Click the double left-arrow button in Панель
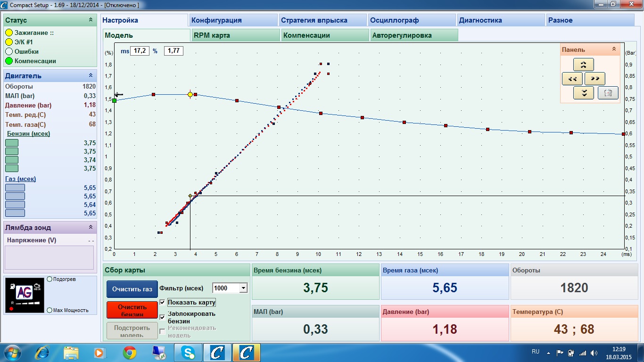Image resolution: width=644 pixels, height=362 pixels. 572,79
